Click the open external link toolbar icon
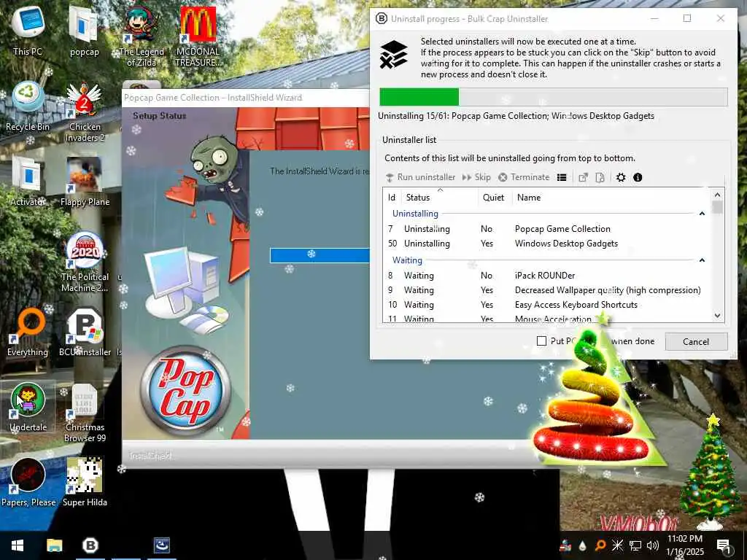747x560 pixels. coord(583,178)
